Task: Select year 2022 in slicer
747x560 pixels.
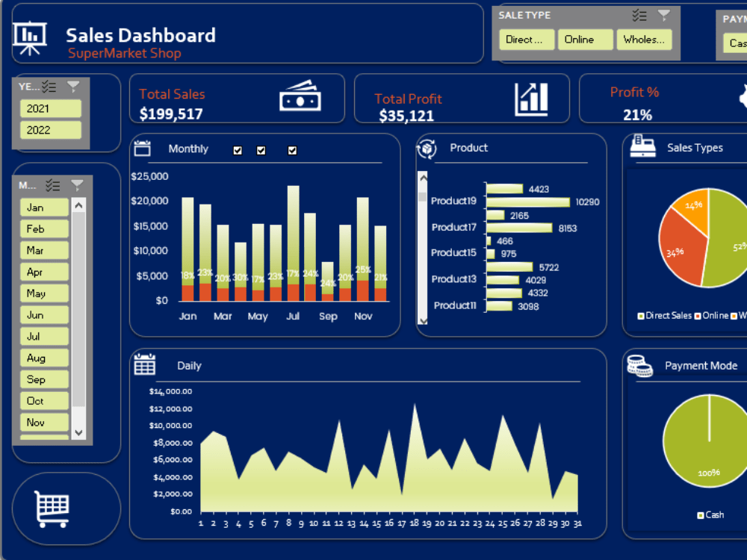Action: pyautogui.click(x=51, y=130)
